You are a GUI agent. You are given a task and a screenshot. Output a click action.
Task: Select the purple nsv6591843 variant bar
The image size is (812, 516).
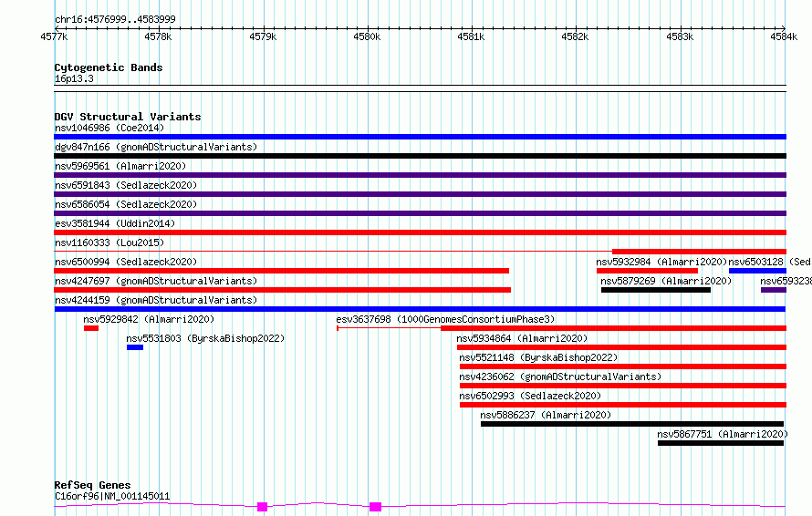pos(420,194)
